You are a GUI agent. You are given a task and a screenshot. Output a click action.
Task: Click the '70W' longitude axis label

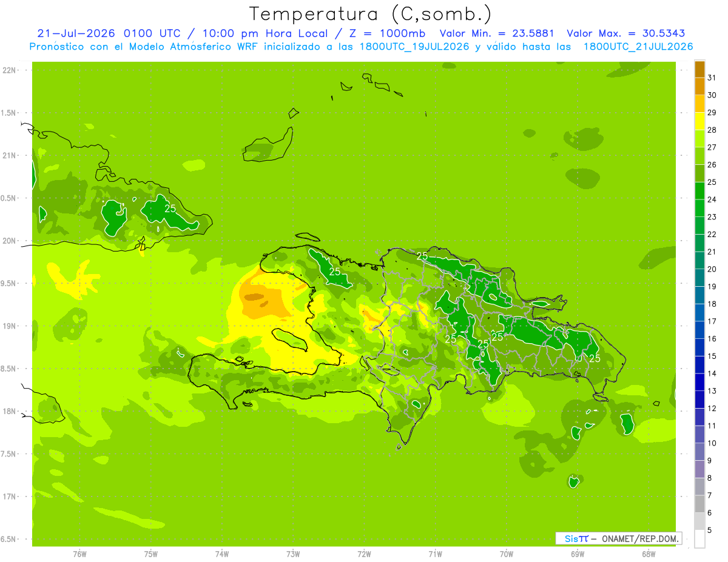tap(507, 554)
